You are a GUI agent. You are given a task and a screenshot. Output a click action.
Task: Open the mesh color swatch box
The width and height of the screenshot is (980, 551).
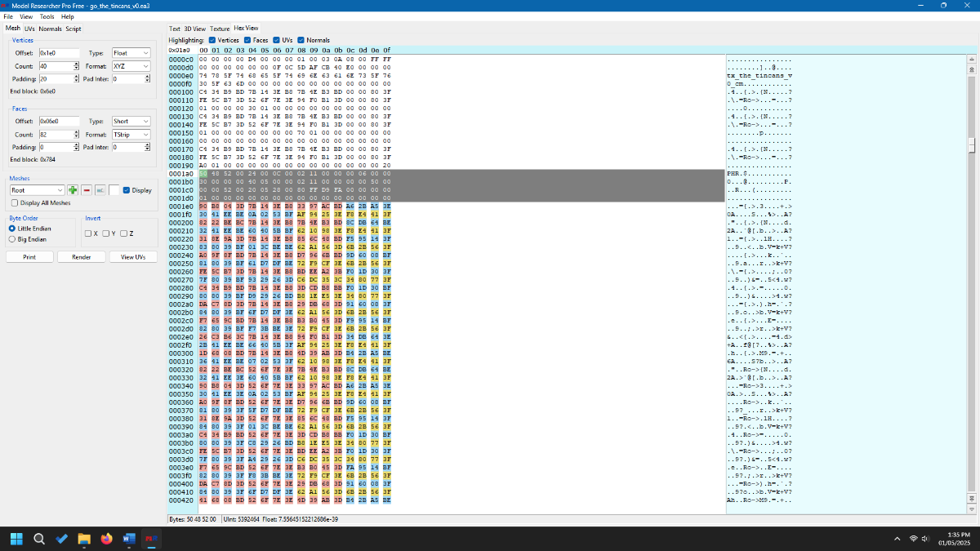point(114,190)
